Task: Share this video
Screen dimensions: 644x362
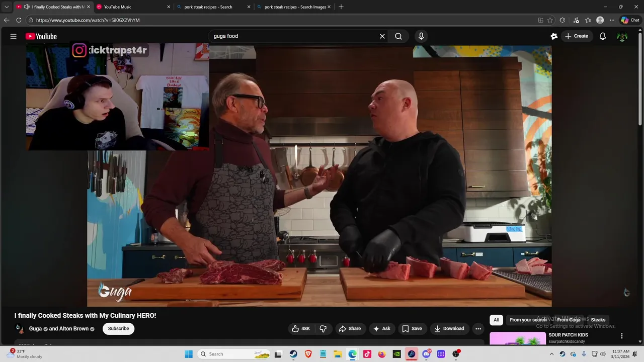Action: click(x=350, y=328)
